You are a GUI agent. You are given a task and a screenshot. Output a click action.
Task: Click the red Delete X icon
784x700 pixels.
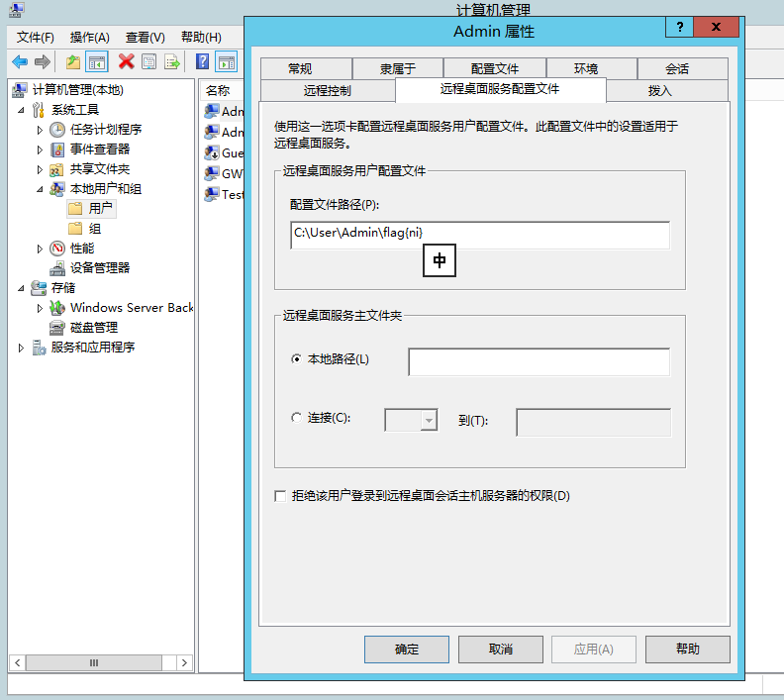pos(126,61)
